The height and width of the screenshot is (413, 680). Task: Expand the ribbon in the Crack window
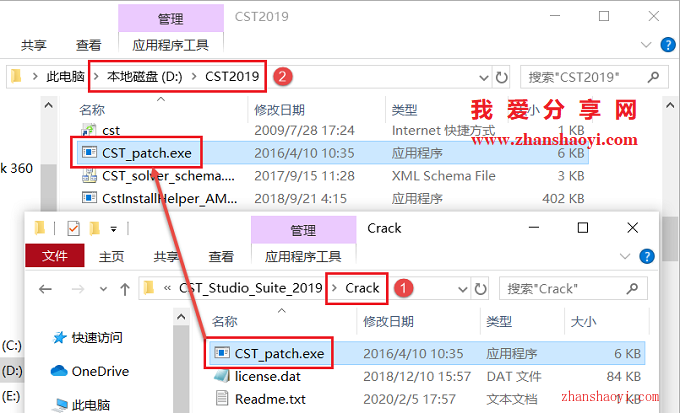point(625,256)
